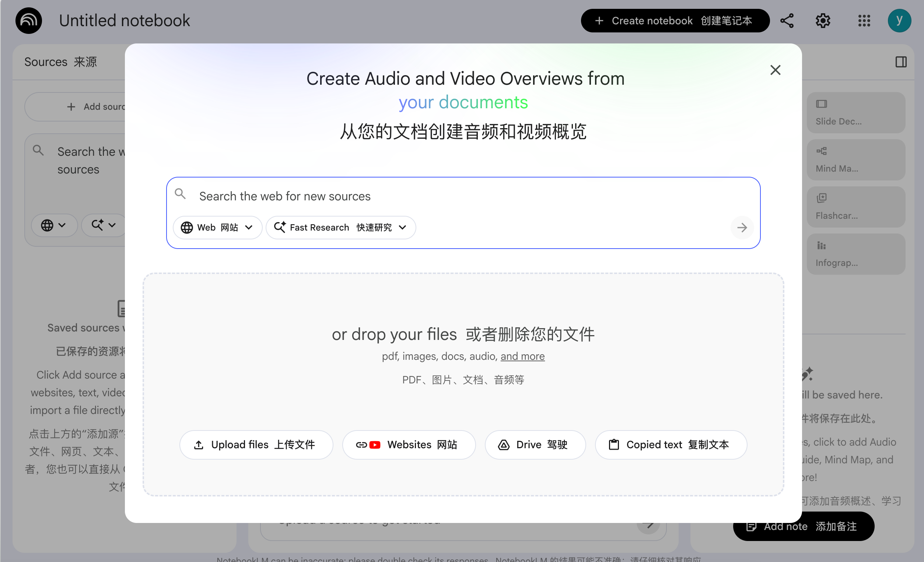This screenshot has width=924, height=562.
Task: Open the Google apps grid icon
Action: (864, 21)
